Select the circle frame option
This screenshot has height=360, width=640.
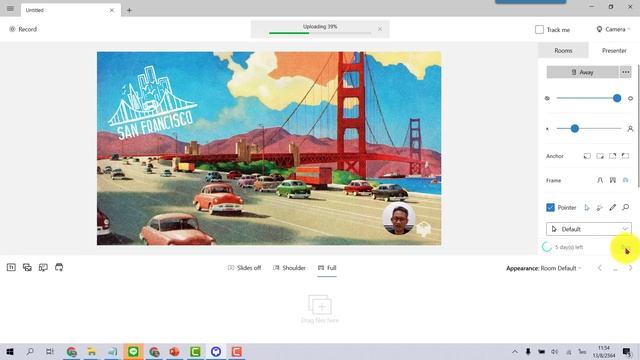pyautogui.click(x=625, y=180)
